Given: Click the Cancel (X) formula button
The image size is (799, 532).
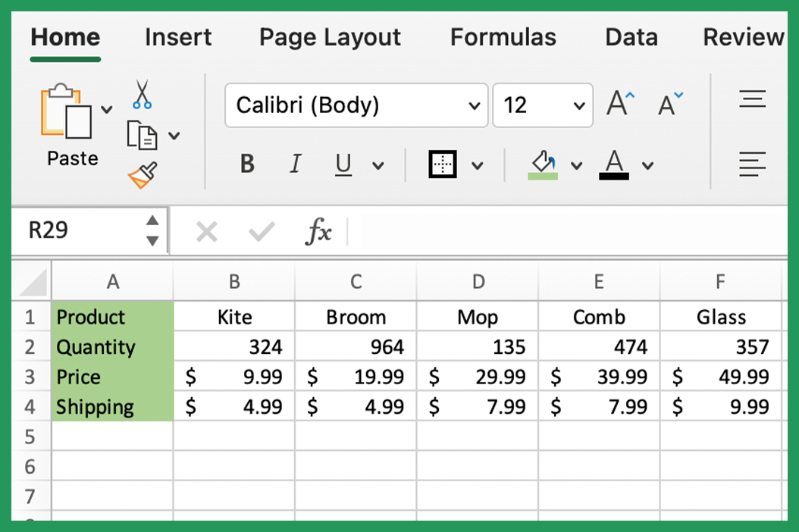Looking at the screenshot, I should (206, 231).
